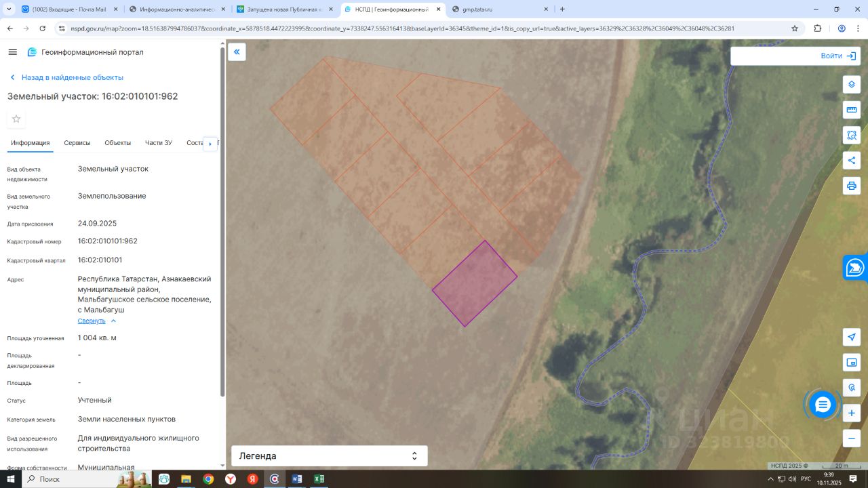Screen dimensions: 868x488
Task: Select the area value 1 004 кв. м
Action: (x=97, y=338)
